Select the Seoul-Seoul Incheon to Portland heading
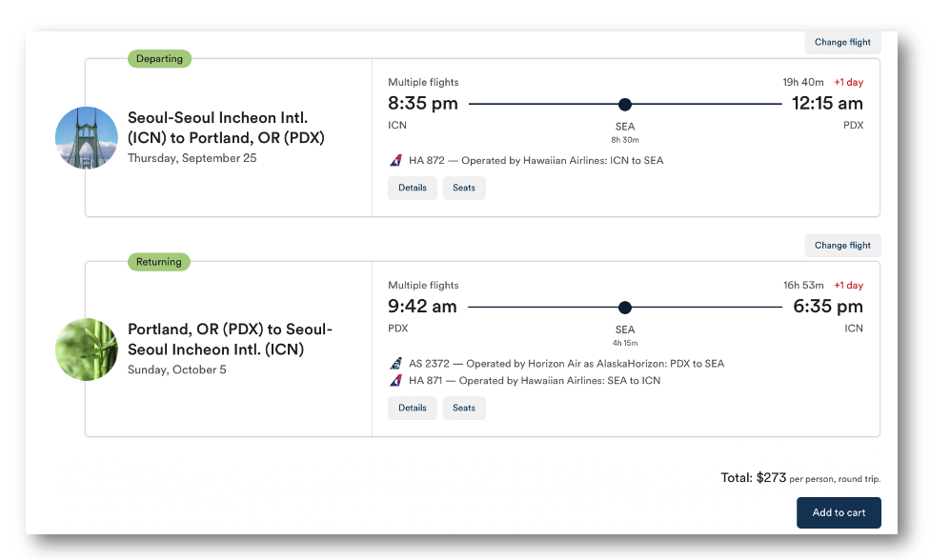The height and width of the screenshot is (560, 930). click(x=226, y=128)
